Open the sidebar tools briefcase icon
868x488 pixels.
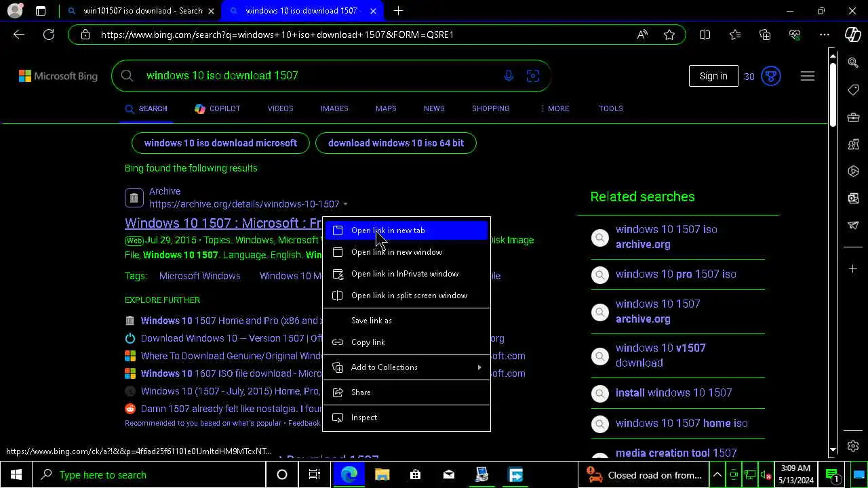tap(853, 117)
